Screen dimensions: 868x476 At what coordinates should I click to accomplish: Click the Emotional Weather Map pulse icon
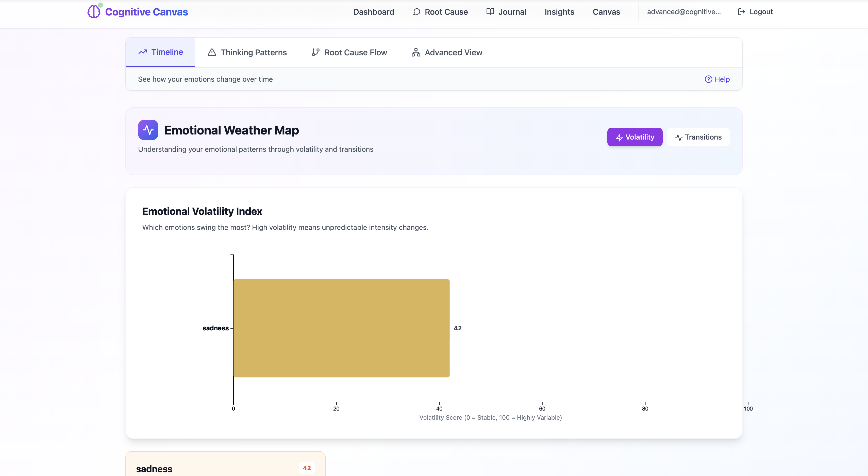coord(148,130)
